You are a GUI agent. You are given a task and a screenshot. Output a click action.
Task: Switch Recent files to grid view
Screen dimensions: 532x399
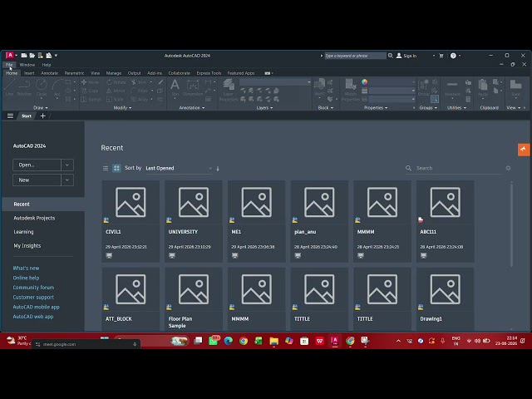pos(116,168)
